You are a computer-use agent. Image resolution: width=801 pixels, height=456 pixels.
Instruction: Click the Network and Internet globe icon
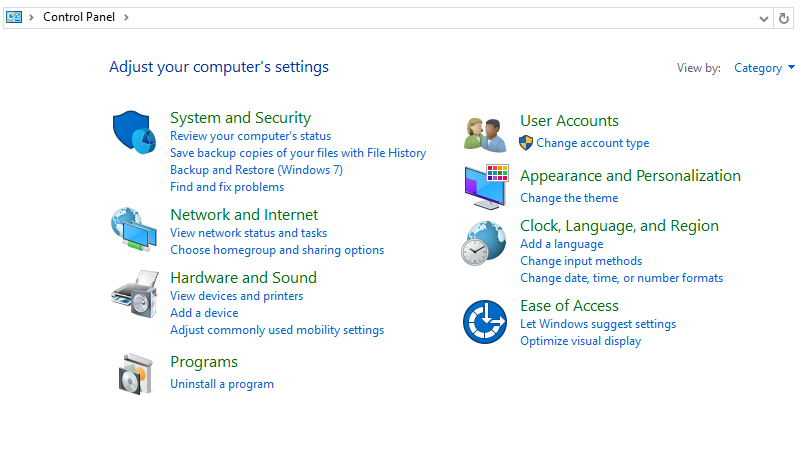click(x=133, y=230)
